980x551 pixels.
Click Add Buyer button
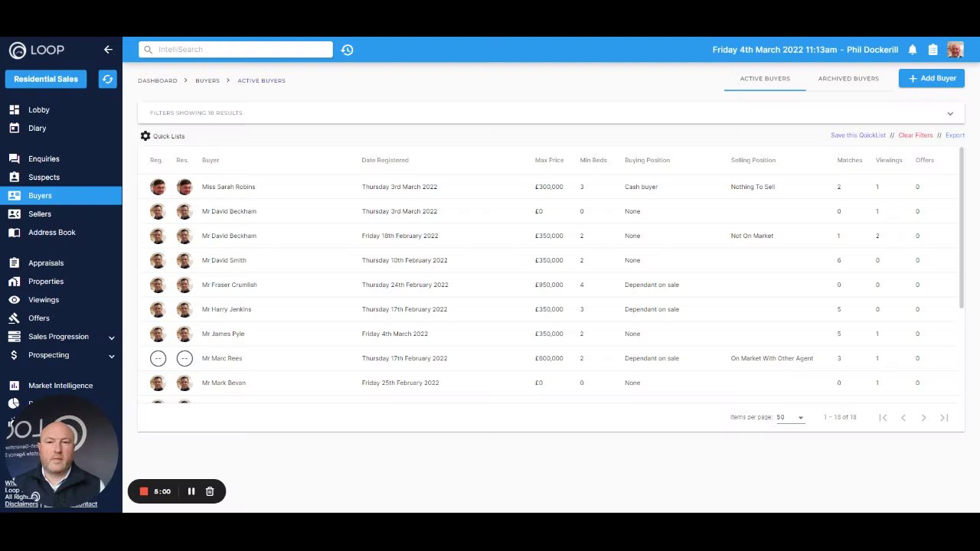[x=932, y=78]
